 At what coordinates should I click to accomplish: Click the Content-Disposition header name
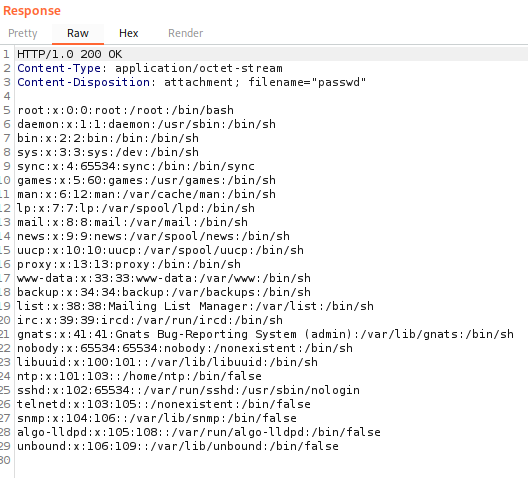click(x=84, y=82)
